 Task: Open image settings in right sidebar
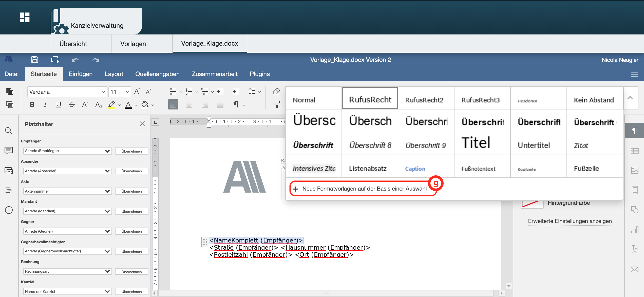click(x=635, y=170)
